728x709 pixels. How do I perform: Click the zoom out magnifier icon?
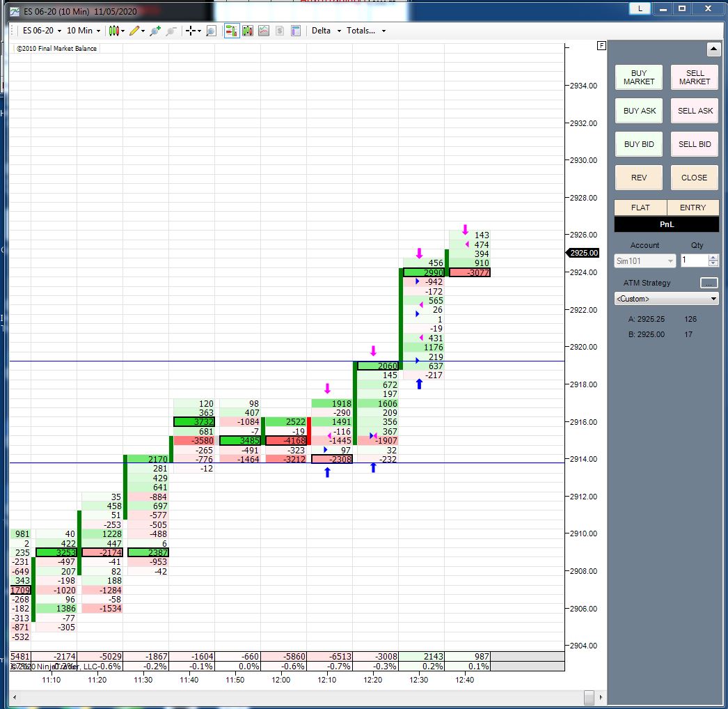point(171,31)
